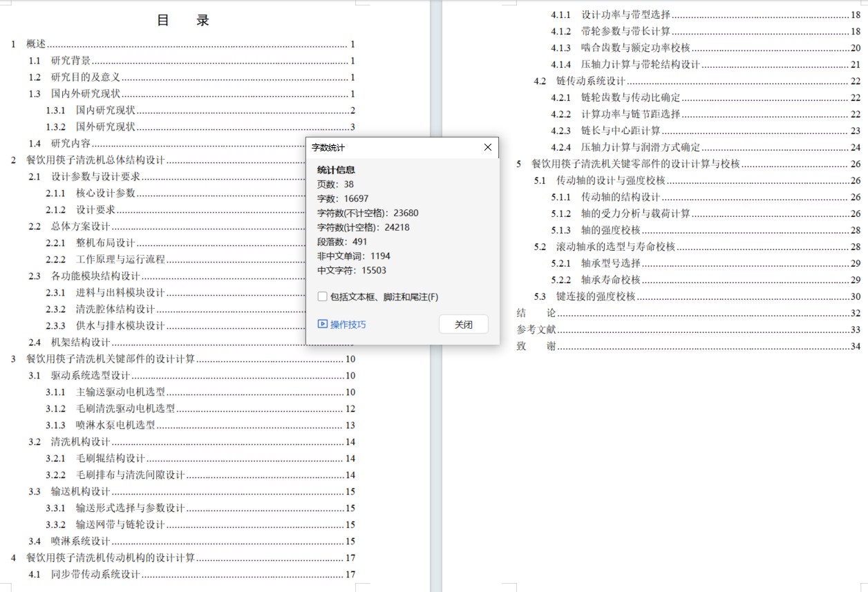Select the 4.1.3 啮合齿数与额定功率校核 entry

coord(706,48)
